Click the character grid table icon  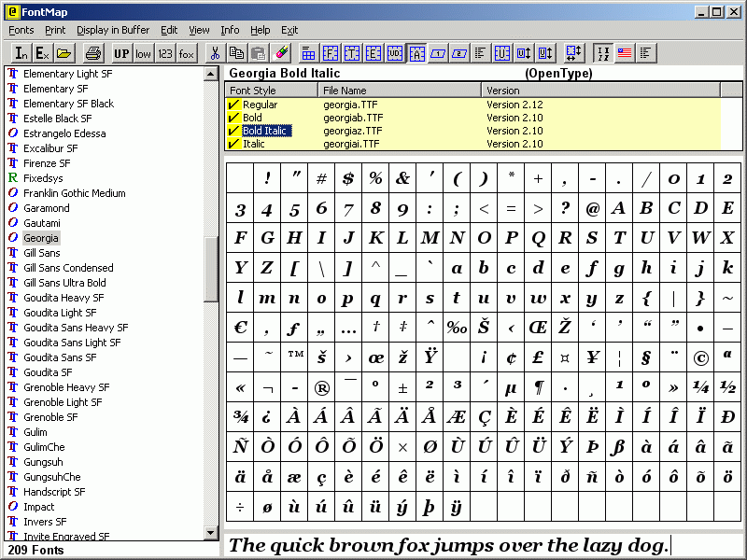coord(309,53)
